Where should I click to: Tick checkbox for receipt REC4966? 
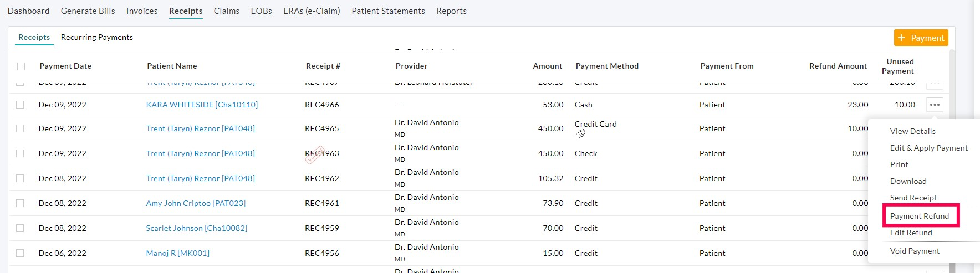(20, 105)
